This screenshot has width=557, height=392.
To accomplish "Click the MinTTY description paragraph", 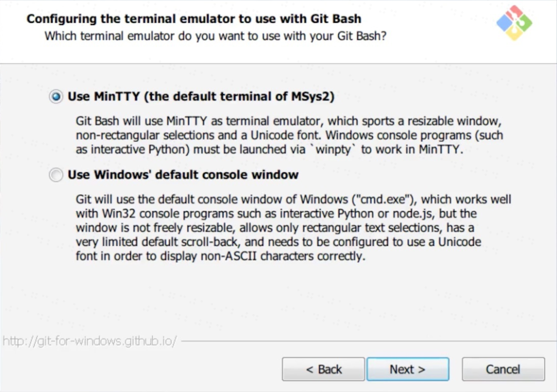I will [x=289, y=135].
